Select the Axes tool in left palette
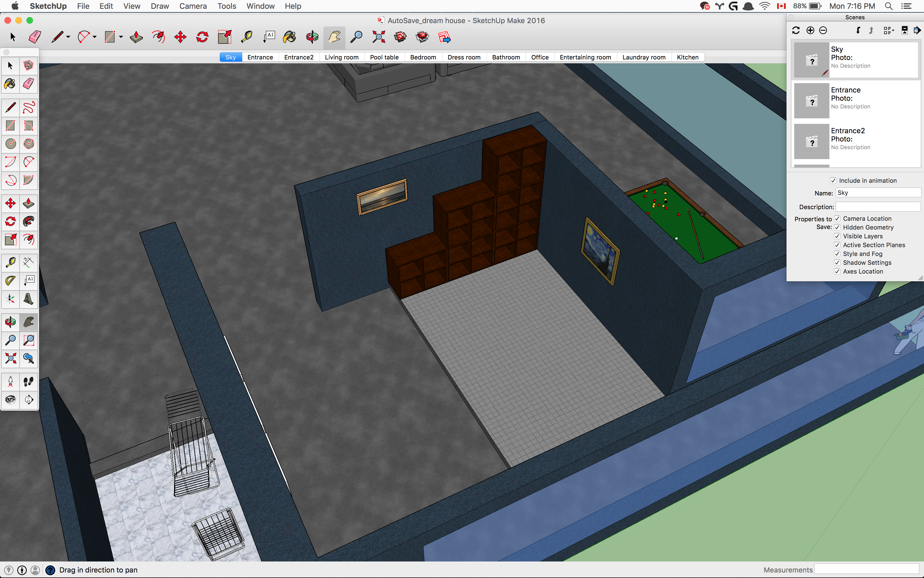The width and height of the screenshot is (924, 578). click(x=11, y=299)
